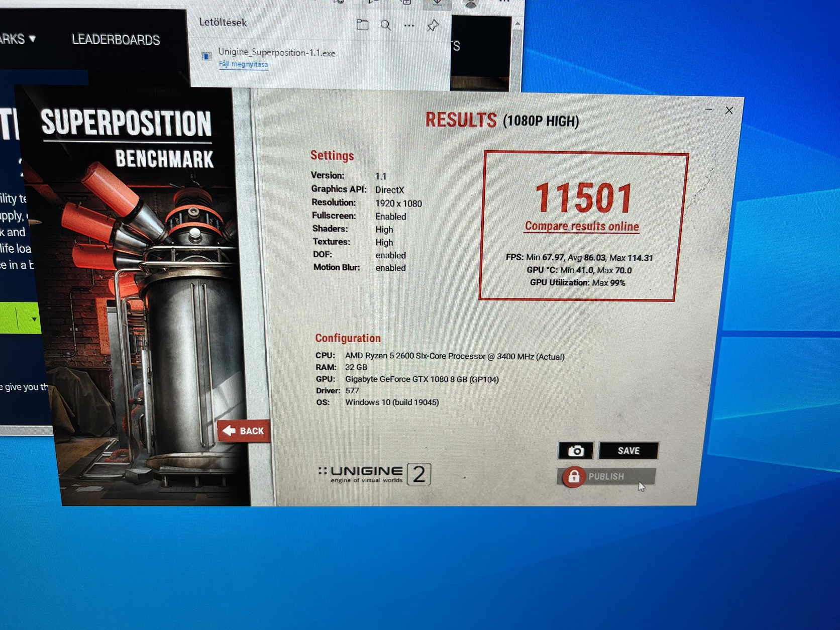
Task: Go back with the red BACK button
Action: pos(244,431)
